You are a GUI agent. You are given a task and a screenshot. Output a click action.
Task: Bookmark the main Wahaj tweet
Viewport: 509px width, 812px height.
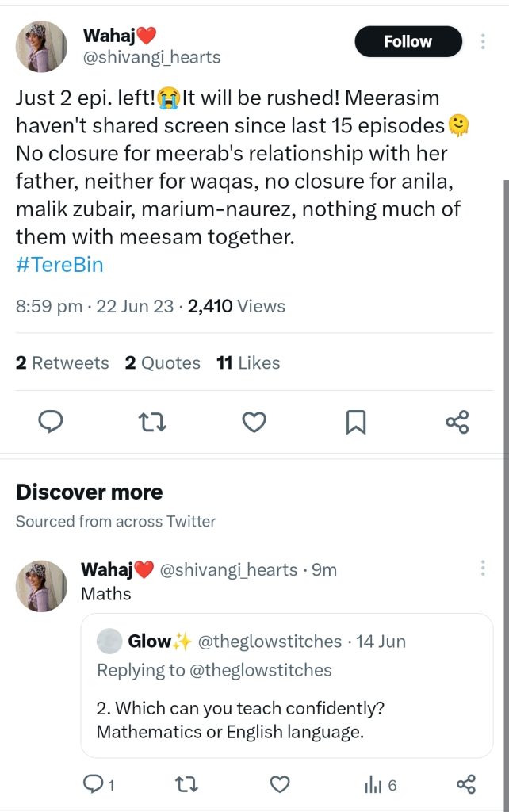point(356,423)
